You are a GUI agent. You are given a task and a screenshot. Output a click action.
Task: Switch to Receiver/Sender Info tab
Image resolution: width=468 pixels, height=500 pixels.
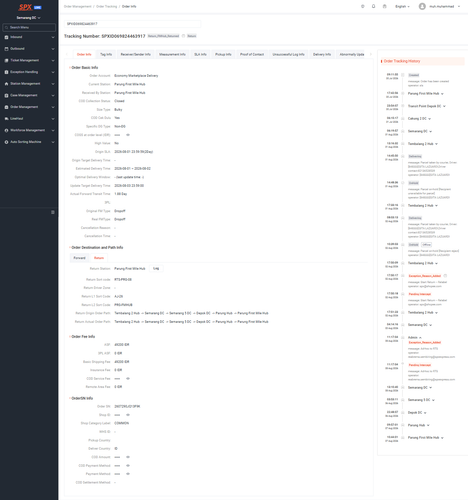(x=135, y=54)
